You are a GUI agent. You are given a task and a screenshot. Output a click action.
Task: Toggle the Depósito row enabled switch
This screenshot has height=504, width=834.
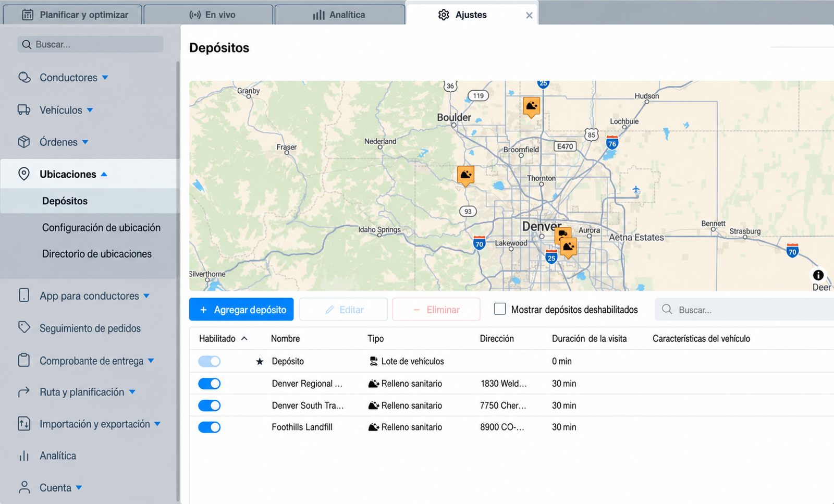(209, 361)
